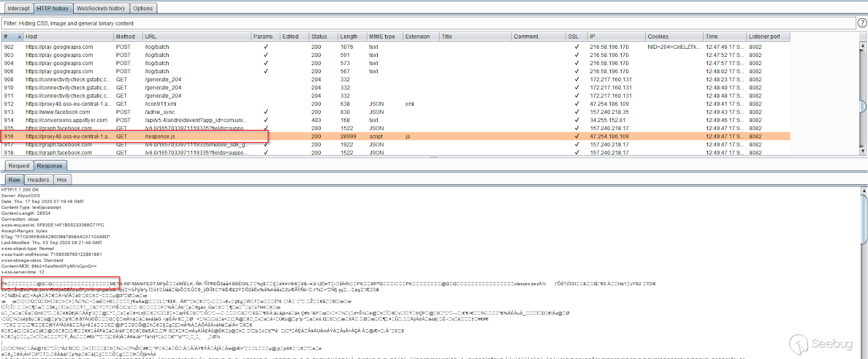Click SSL checkmark on row 916
Image resolution: width=868 pixels, height=359 pixels.
(x=576, y=137)
